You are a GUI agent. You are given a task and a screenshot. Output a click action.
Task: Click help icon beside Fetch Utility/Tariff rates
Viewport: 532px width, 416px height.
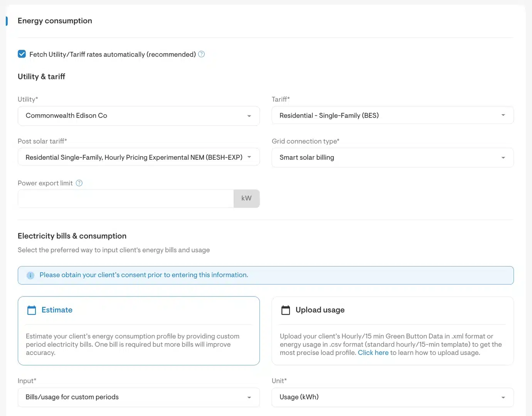[x=201, y=54]
